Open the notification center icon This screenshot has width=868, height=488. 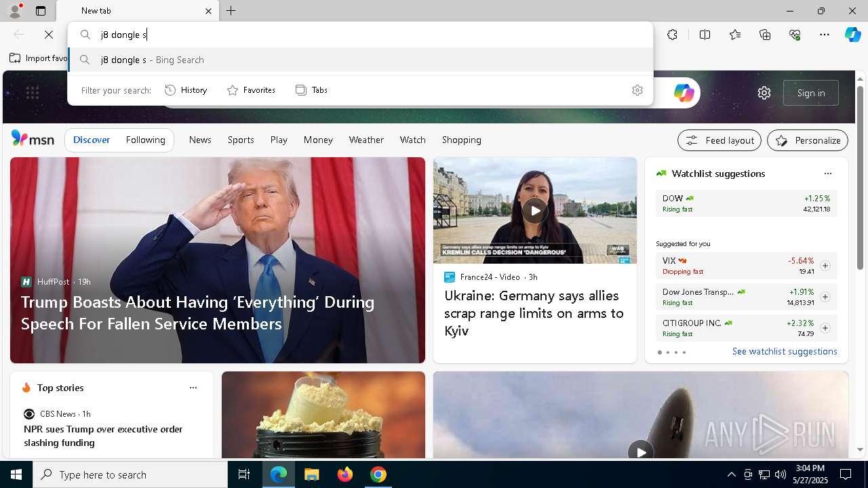[x=846, y=474]
